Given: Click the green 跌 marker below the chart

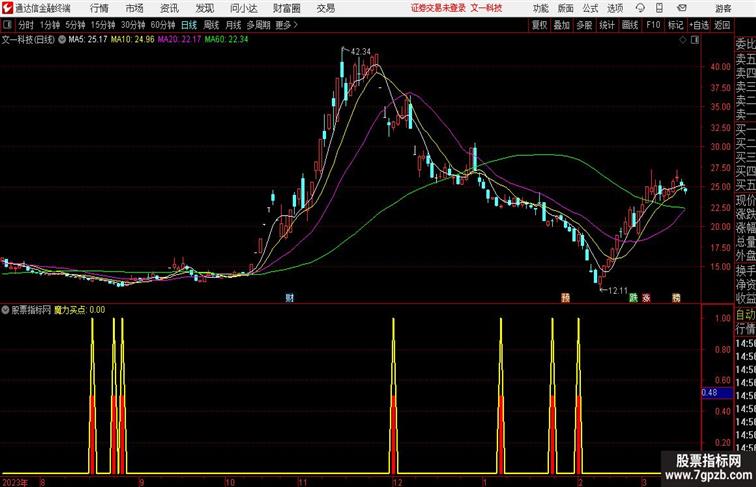Looking at the screenshot, I should click(633, 298).
